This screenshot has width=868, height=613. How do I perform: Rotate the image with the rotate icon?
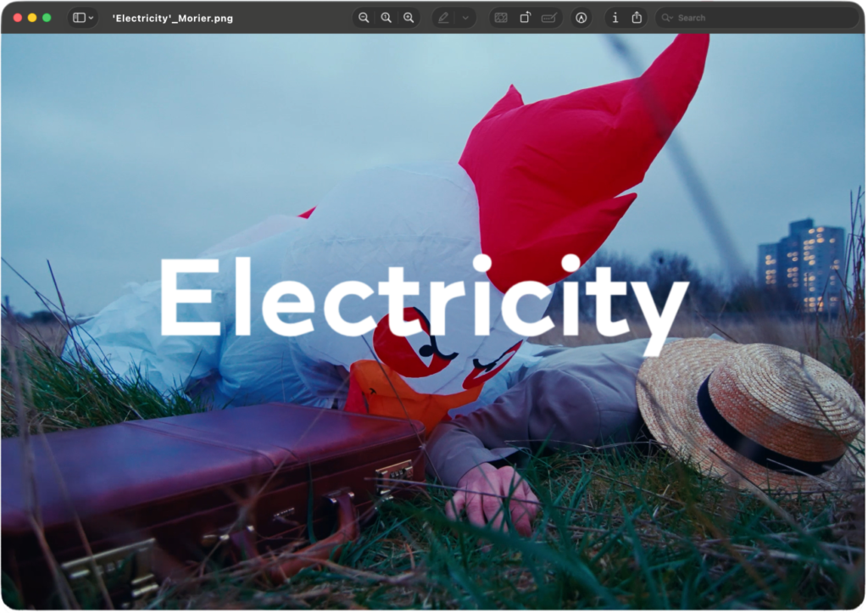pyautogui.click(x=525, y=18)
